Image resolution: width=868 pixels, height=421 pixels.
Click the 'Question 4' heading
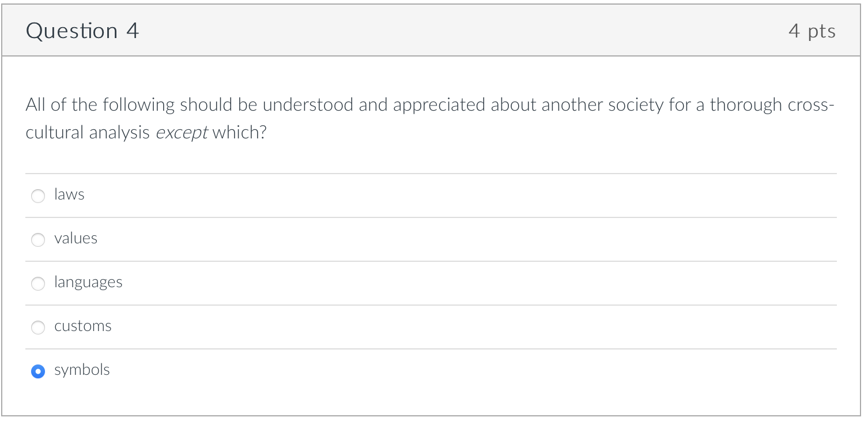coord(82,31)
